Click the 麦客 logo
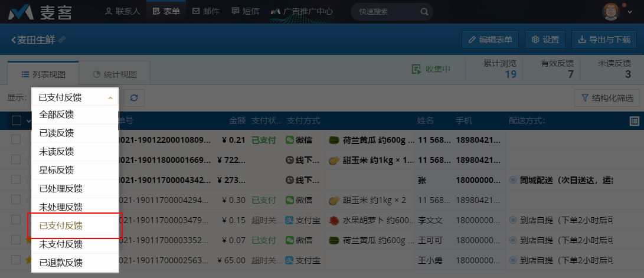The width and height of the screenshot is (644, 278). (39, 11)
